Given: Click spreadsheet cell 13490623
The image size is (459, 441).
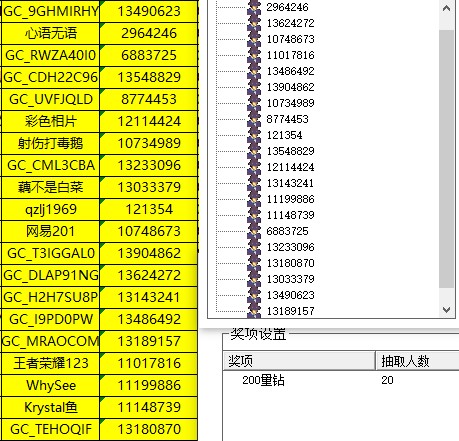Looking at the screenshot, I should (x=149, y=11).
